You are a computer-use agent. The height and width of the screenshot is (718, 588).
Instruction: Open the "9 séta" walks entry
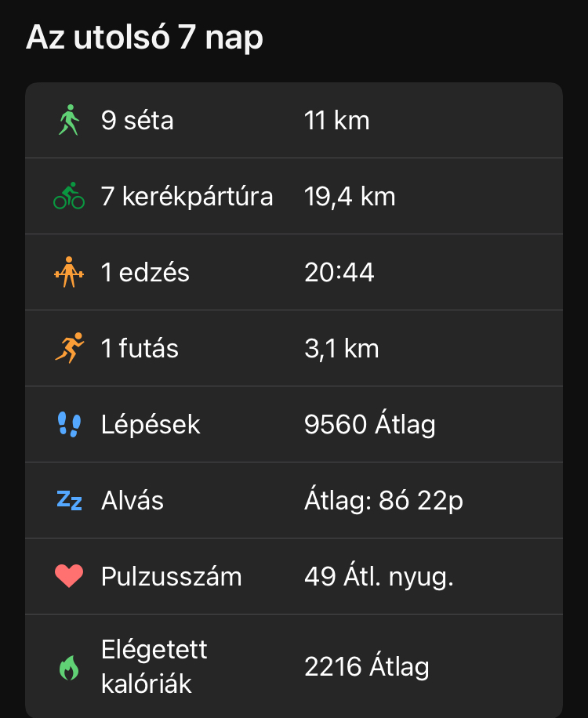pyautogui.click(x=137, y=121)
